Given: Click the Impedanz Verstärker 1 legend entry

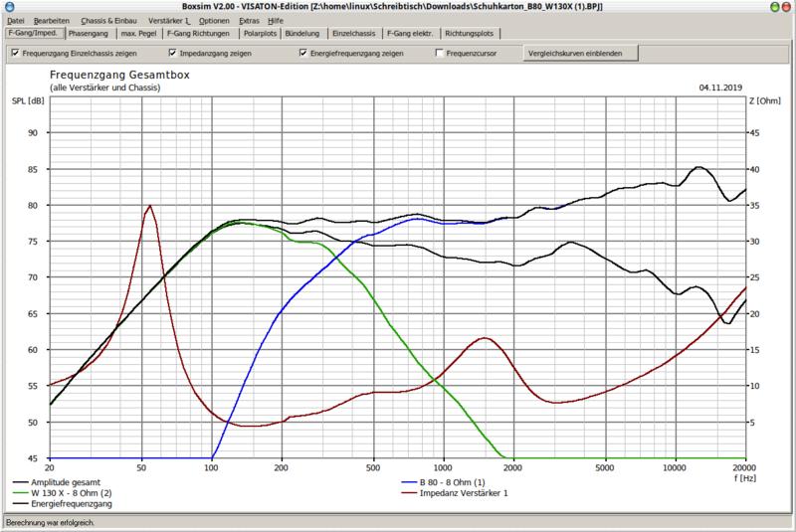Looking at the screenshot, I should pos(455,493).
